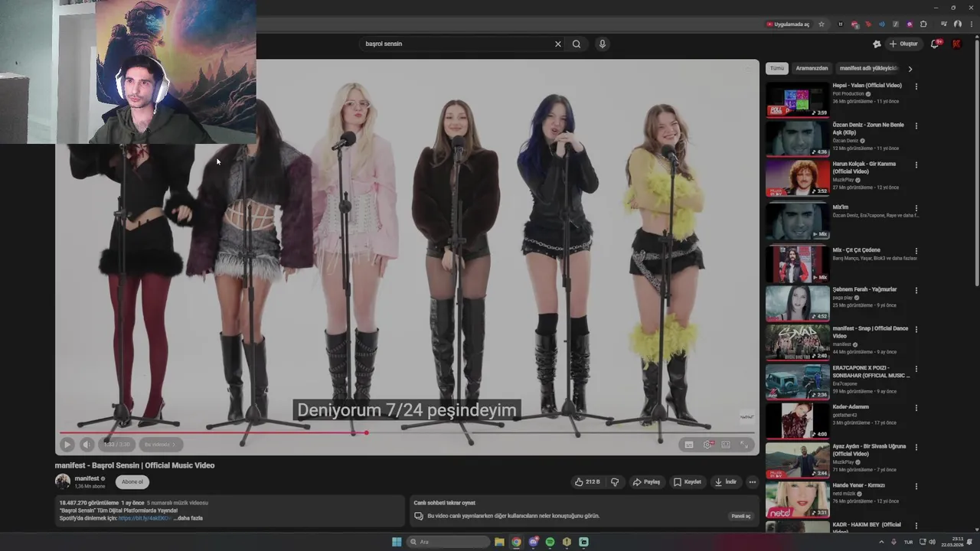Open the YouTube account avatar menu
This screenshot has width=980, height=551.
click(x=956, y=44)
